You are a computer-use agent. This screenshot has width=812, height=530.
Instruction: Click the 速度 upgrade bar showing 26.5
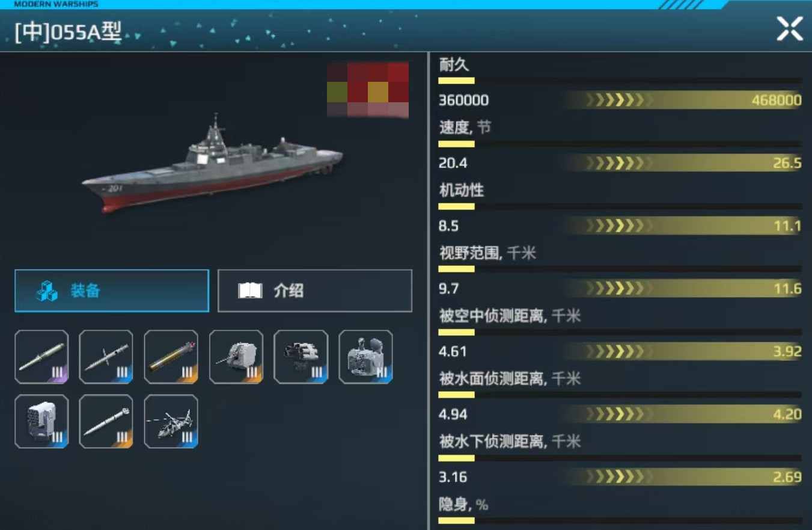coord(683,163)
